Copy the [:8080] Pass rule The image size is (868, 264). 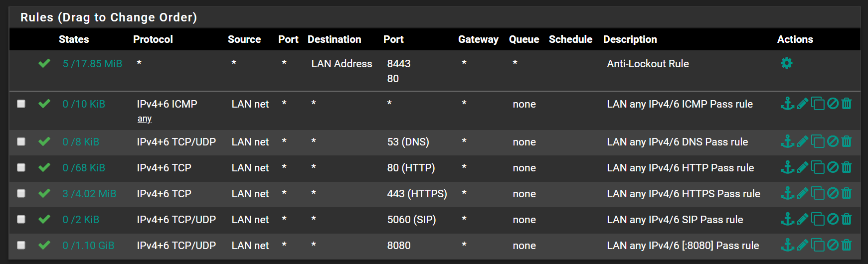click(818, 245)
